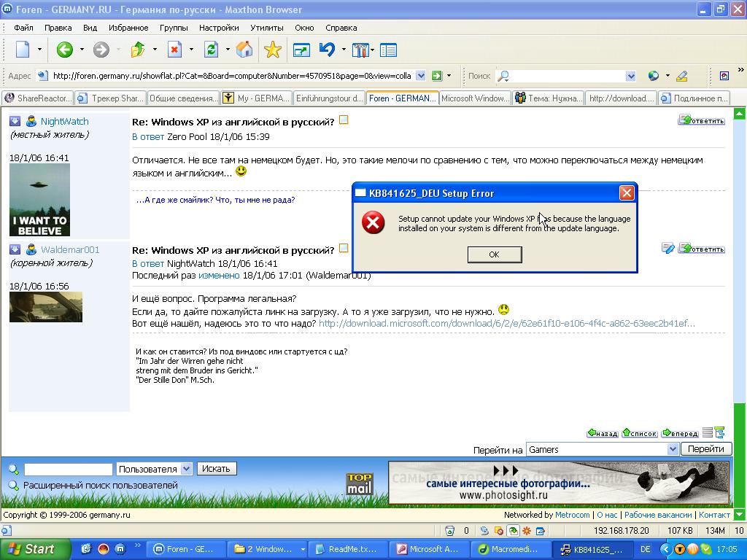The image size is (747, 560).
Task: Click the edit-note icon in status bar
Action: [x=541, y=531]
